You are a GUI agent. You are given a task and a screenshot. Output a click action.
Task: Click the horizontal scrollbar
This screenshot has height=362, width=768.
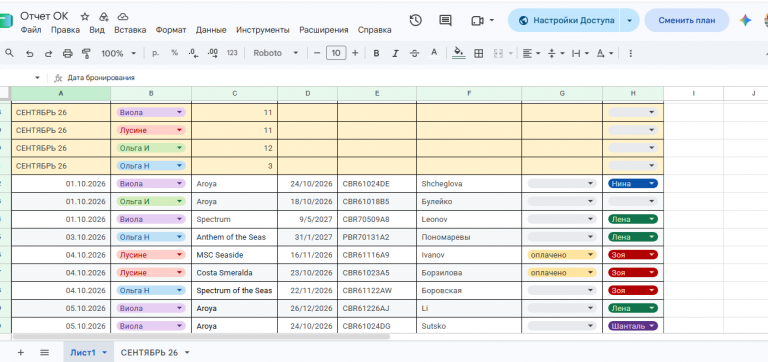point(201,337)
